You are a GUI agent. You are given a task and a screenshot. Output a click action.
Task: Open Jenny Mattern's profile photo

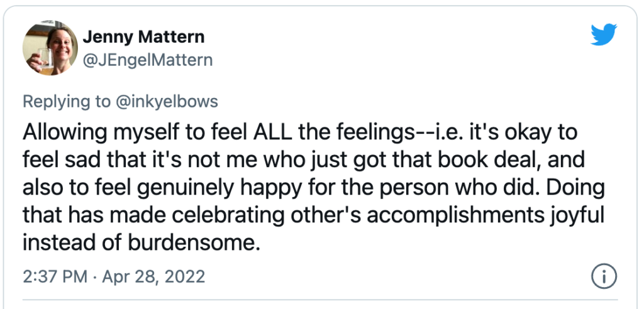click(50, 48)
